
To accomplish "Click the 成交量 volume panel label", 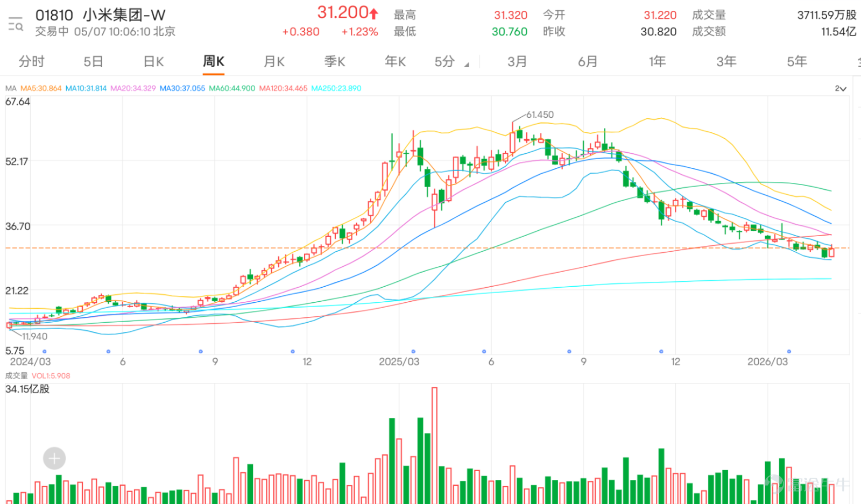I will 16,376.
